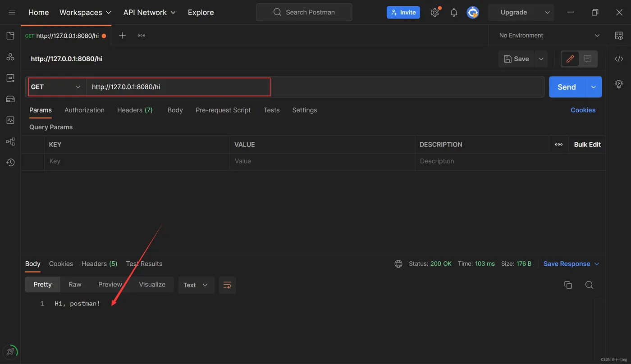Open the Tests tab
Viewport: 631px width, 364px height.
(272, 110)
